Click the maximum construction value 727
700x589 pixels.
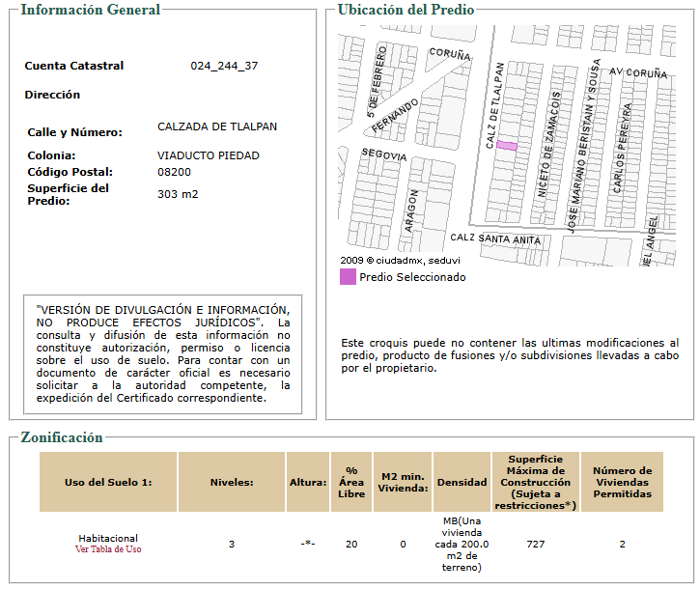tap(535, 545)
